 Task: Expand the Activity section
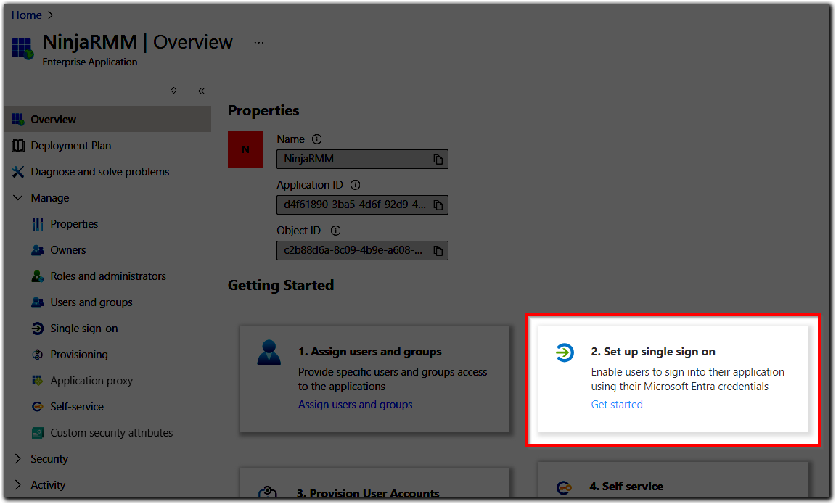(x=46, y=484)
